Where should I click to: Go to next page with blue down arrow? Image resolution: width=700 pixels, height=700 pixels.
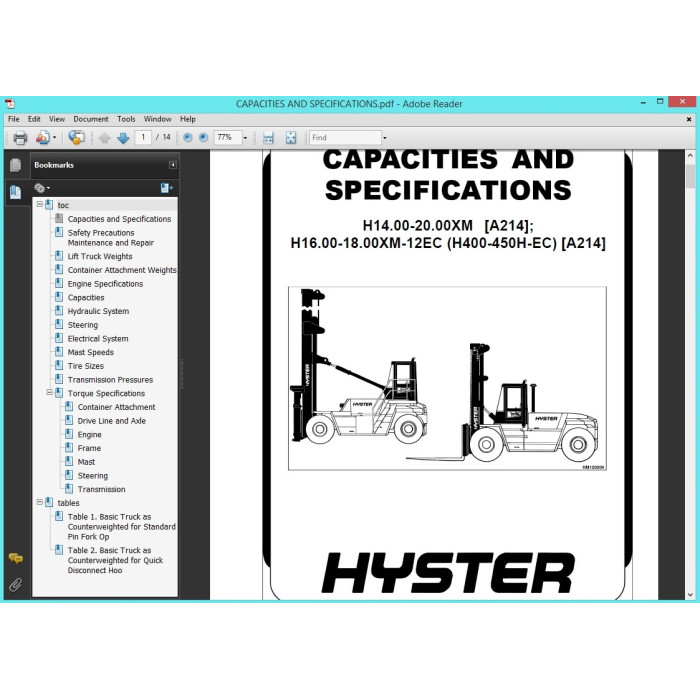[x=123, y=138]
